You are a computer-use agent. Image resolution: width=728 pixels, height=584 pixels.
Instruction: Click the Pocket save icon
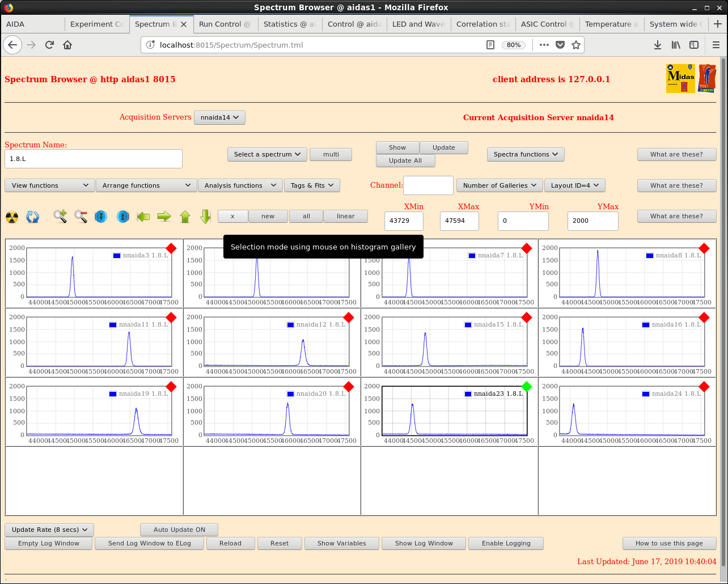tap(560, 45)
